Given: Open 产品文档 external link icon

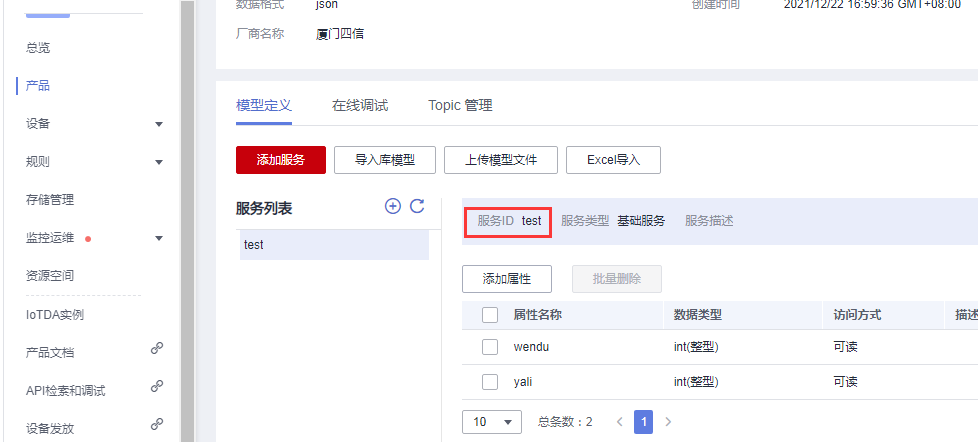Looking at the screenshot, I should click(x=157, y=348).
